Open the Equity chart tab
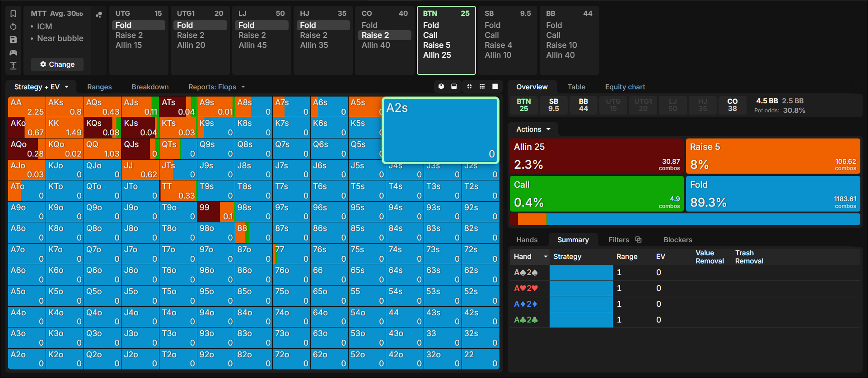The height and width of the screenshot is (378, 868). [x=625, y=87]
